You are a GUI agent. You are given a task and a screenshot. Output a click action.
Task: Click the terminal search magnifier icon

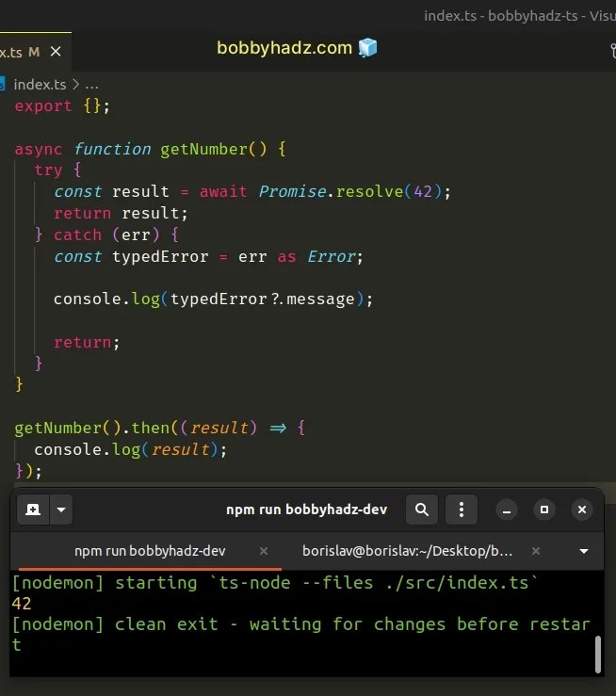tap(422, 510)
